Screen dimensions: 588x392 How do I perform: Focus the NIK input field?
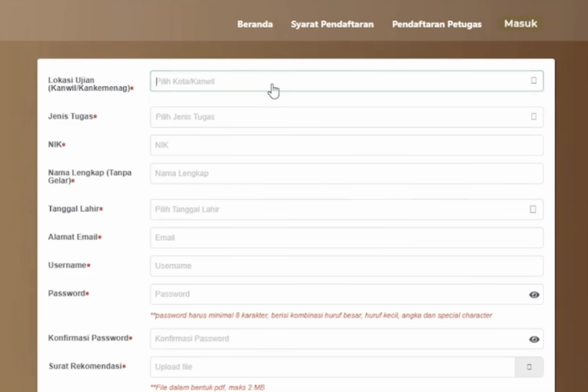click(347, 145)
